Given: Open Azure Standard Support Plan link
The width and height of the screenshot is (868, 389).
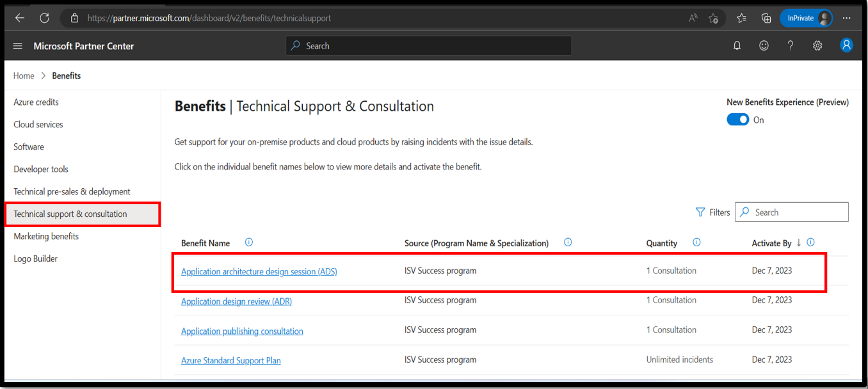Looking at the screenshot, I should [231, 360].
